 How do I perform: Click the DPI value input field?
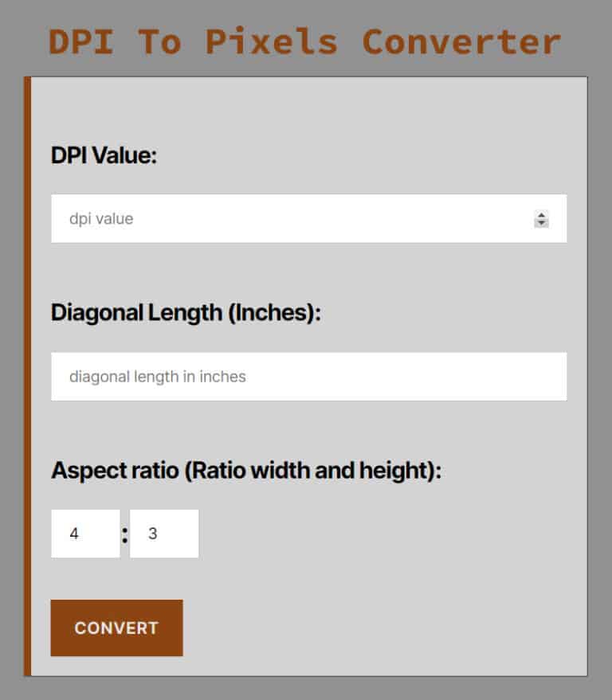[303, 217]
